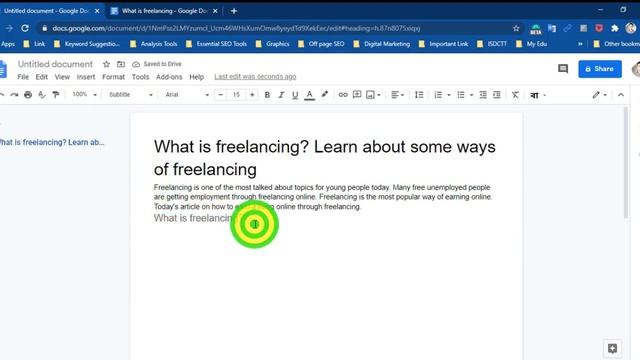Open line spacing options
The height and width of the screenshot is (360, 640).
click(419, 95)
